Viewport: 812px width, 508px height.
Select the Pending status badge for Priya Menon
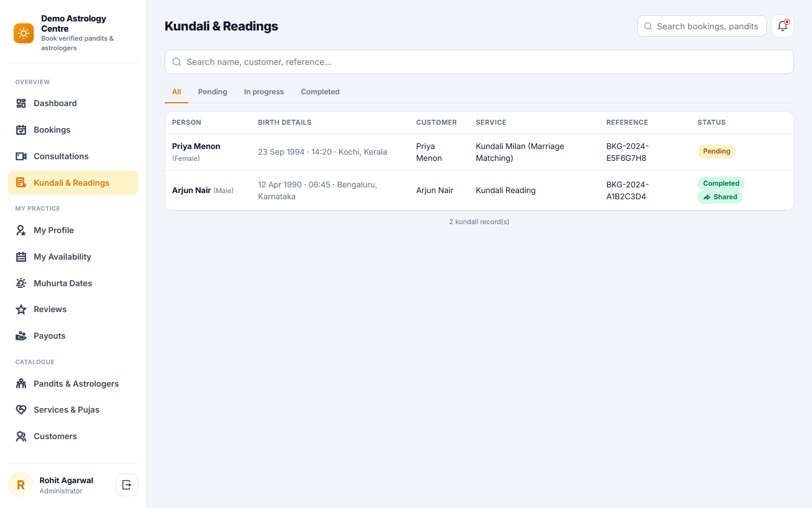click(717, 151)
